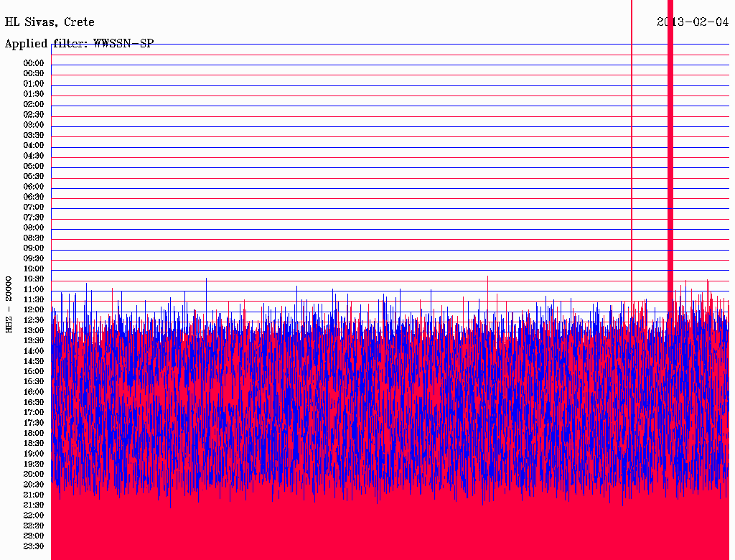Image resolution: width=735 pixels, height=560 pixels.
Task: Click the 07:00 time label
Action: point(34,207)
